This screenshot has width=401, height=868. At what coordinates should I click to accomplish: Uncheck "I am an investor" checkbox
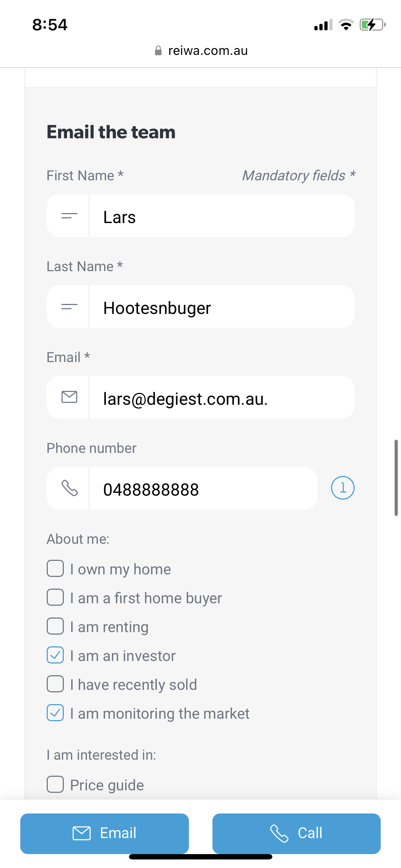(55, 655)
